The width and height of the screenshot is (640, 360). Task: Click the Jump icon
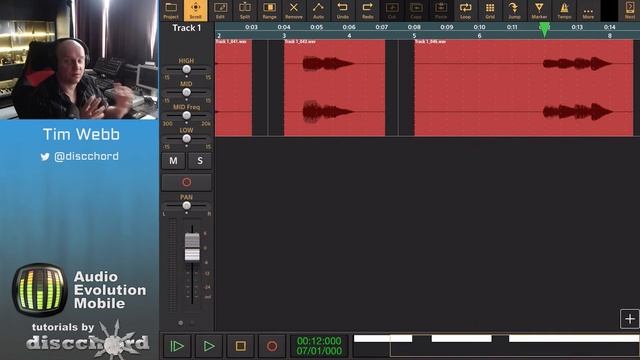point(514,10)
